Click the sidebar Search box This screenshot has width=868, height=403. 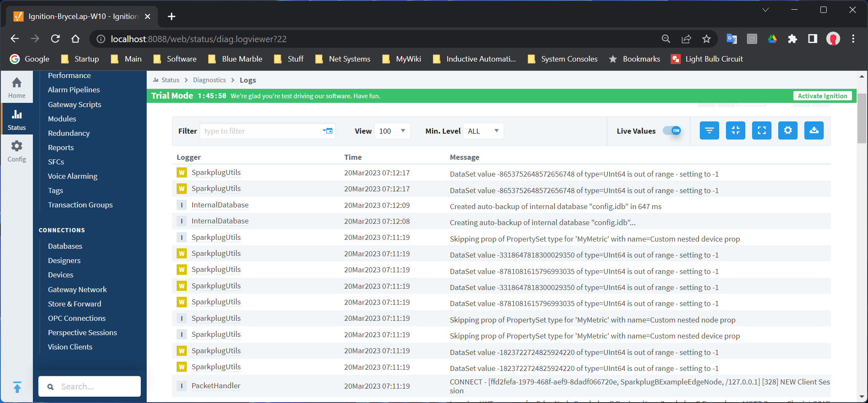pos(89,387)
